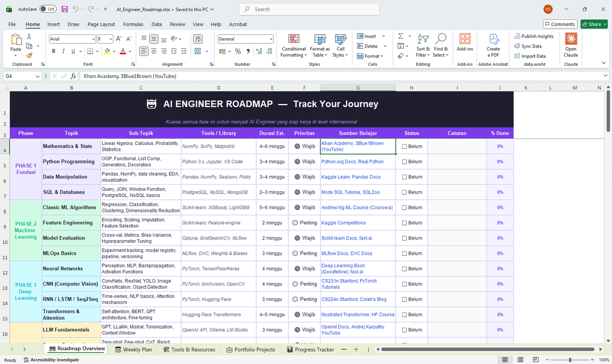
Task: Open the Format cells dropdown
Action: 370,56
